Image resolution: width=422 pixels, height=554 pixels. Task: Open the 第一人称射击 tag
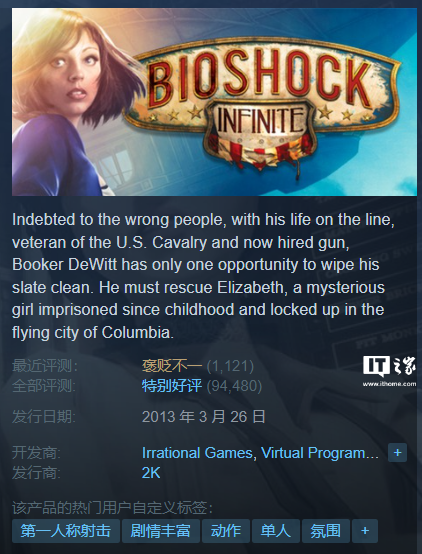point(66,531)
